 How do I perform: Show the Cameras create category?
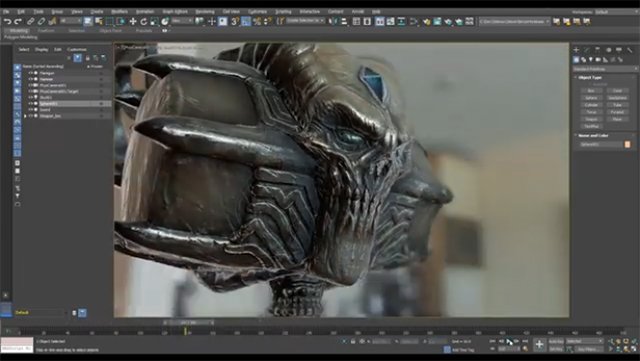pyautogui.click(x=598, y=60)
